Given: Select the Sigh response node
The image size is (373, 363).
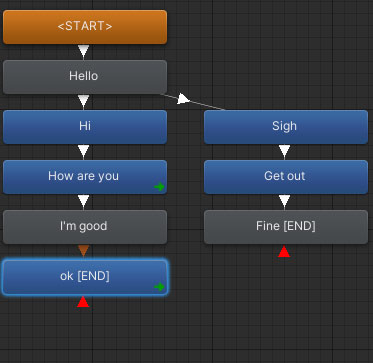Looking at the screenshot, I should (x=286, y=127).
